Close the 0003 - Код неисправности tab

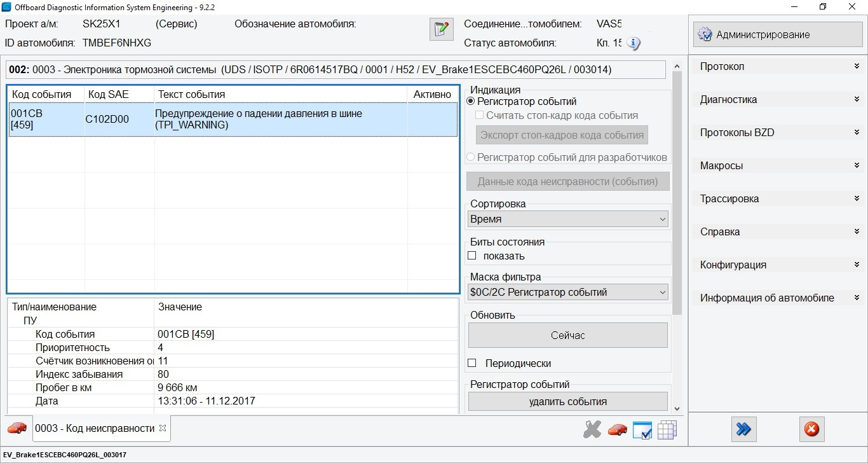click(163, 428)
